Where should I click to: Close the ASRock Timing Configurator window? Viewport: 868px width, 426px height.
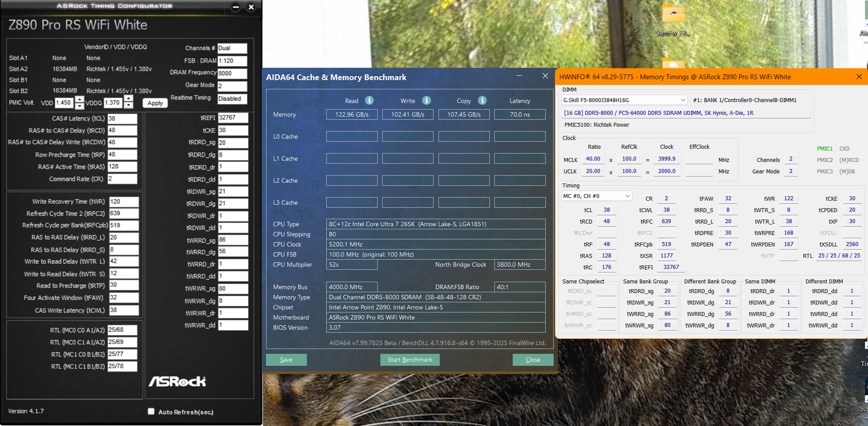click(x=251, y=7)
